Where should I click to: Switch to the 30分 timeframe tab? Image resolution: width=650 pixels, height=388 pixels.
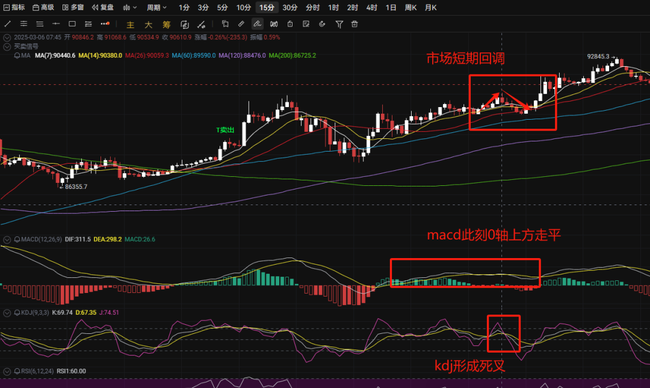pos(290,7)
